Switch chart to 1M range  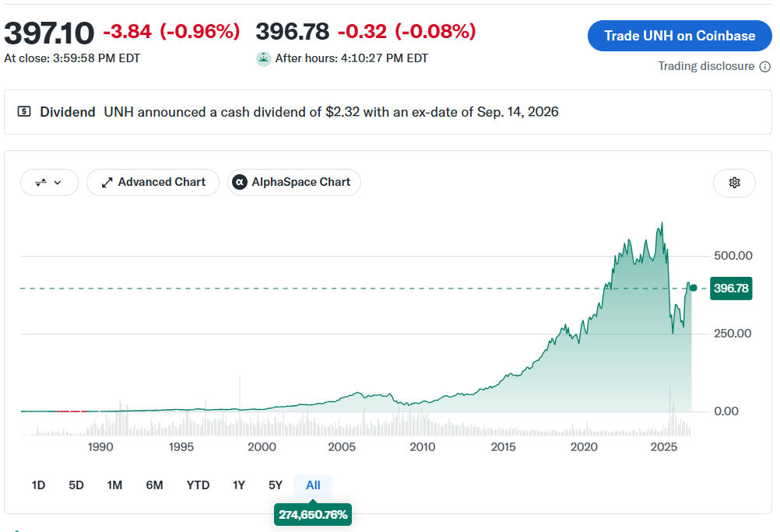[x=114, y=485]
